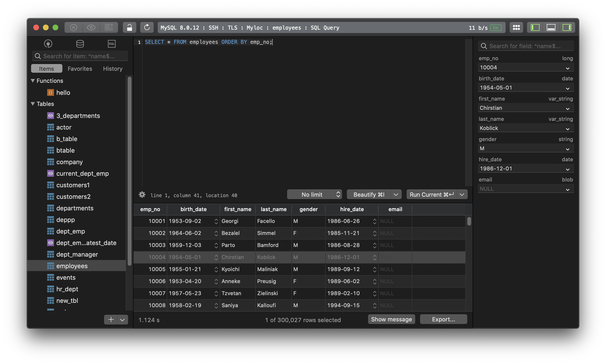Click the query settings gear icon

tap(142, 195)
